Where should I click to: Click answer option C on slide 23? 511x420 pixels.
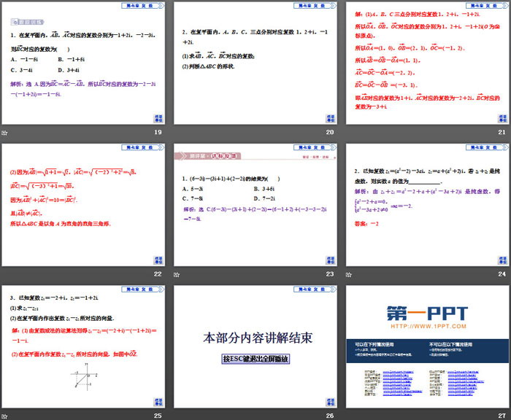[193, 198]
